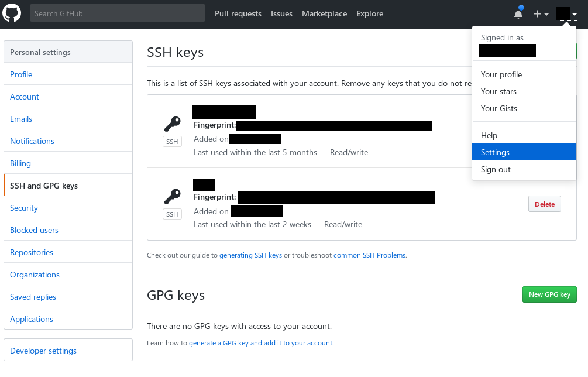Open the "common SSH Problems" link
This screenshot has width=588, height=377.
369,255
